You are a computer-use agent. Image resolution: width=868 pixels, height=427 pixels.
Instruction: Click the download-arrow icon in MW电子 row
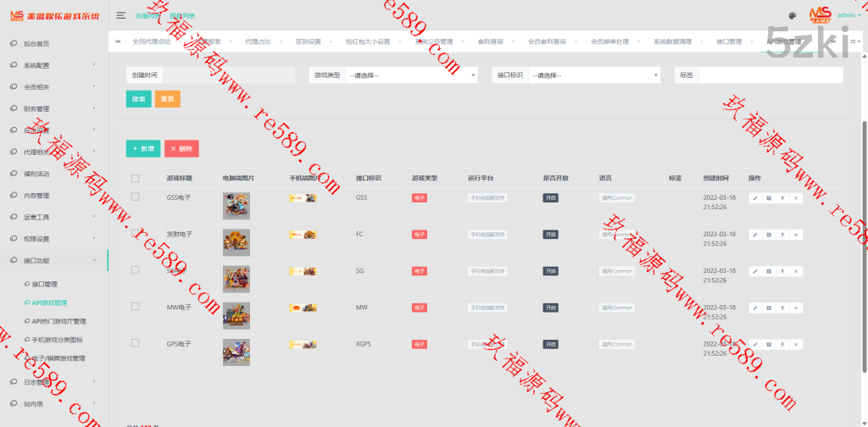pos(782,308)
